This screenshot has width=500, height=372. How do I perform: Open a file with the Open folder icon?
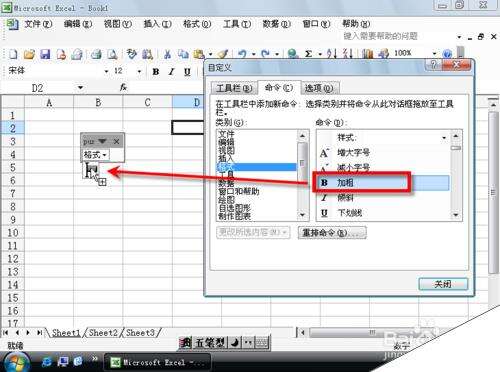[x=29, y=54]
